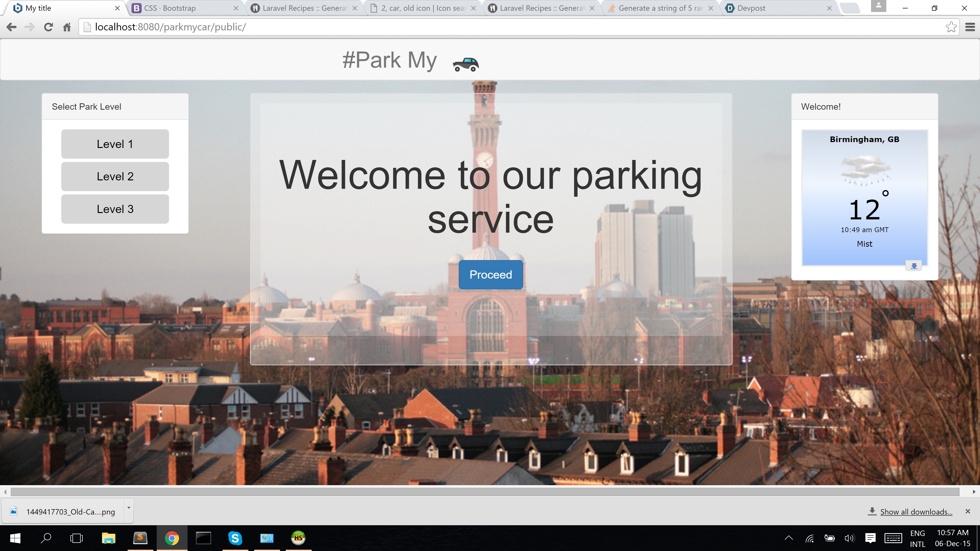980x551 pixels.
Task: Reload the page with the refresh icon
Action: click(48, 27)
